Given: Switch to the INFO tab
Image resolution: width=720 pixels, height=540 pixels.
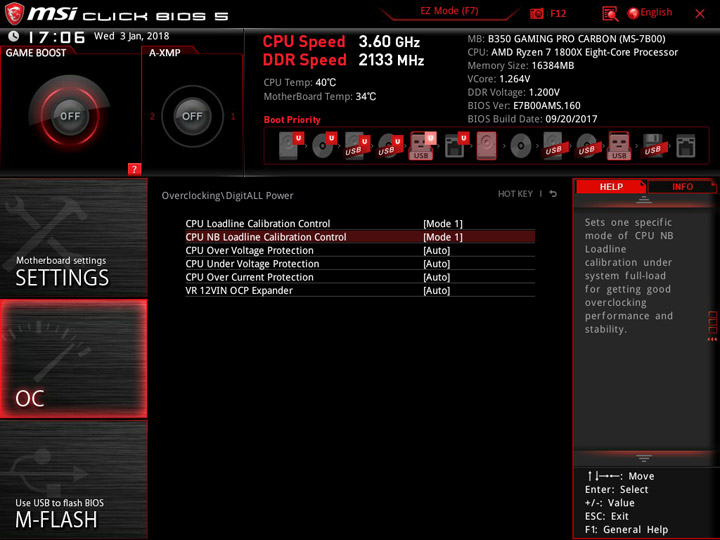Looking at the screenshot, I should pyautogui.click(x=682, y=186).
